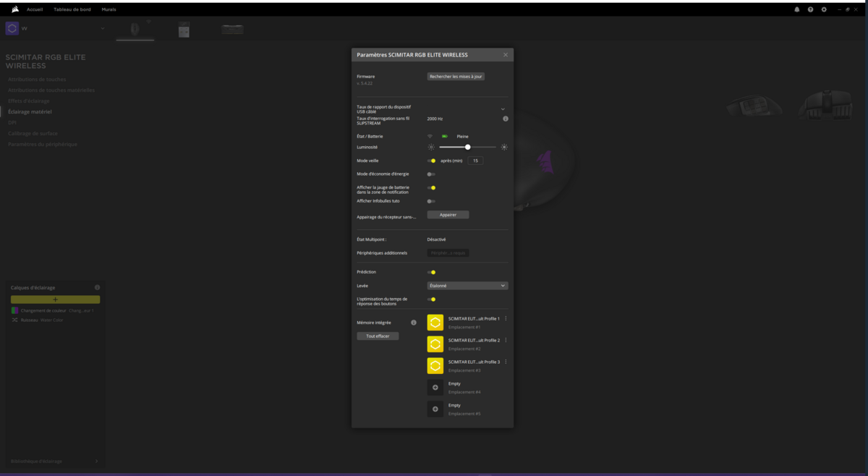Screen dimensions: 868x476
Task: Click the yellow Profile 1 slot icon
Action: pyautogui.click(x=435, y=322)
